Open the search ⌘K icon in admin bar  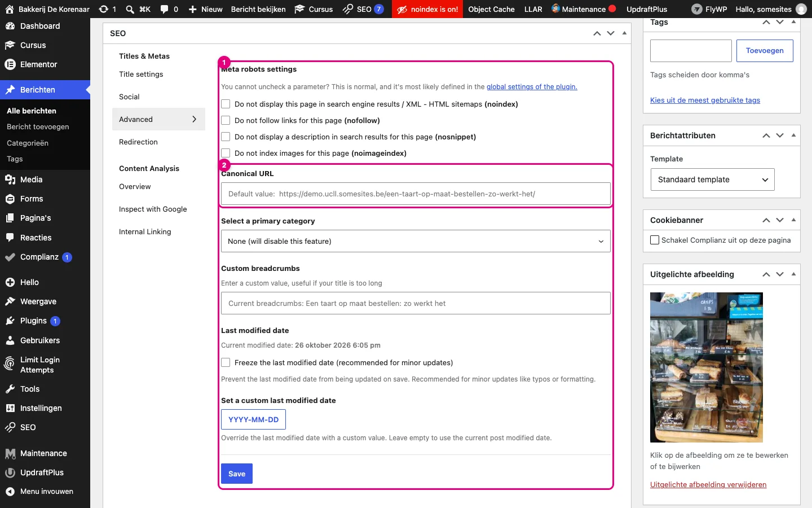[x=130, y=9]
